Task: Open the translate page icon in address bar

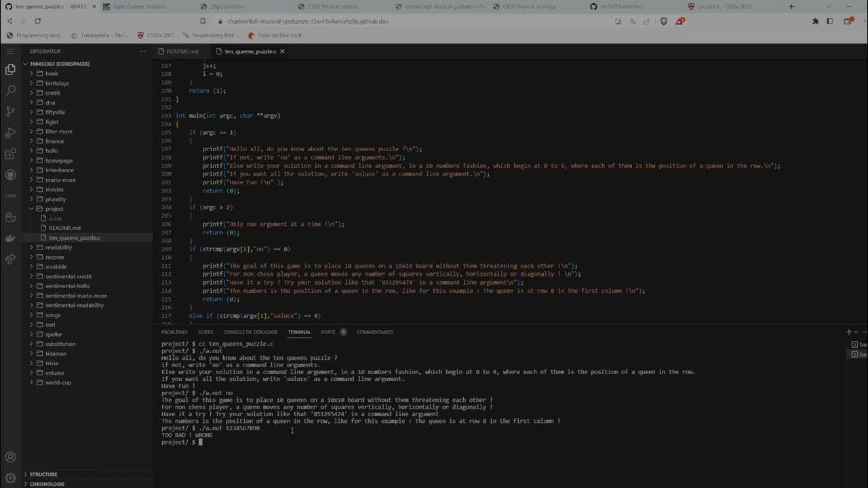Action: pyautogui.click(x=632, y=21)
